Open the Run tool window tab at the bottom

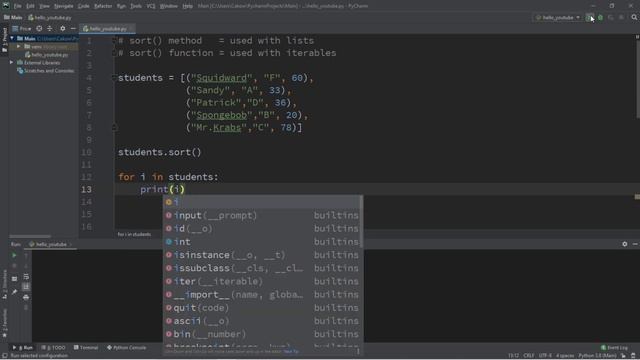click(x=23, y=348)
